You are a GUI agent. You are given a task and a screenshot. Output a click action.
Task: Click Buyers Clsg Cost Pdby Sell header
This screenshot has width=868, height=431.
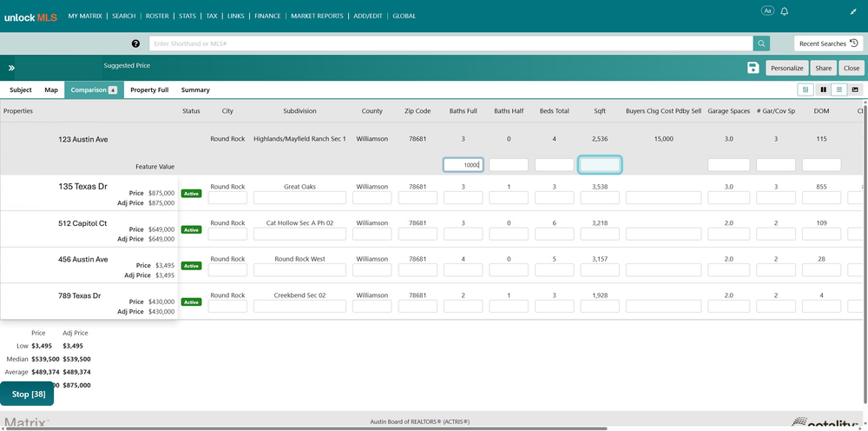(664, 111)
